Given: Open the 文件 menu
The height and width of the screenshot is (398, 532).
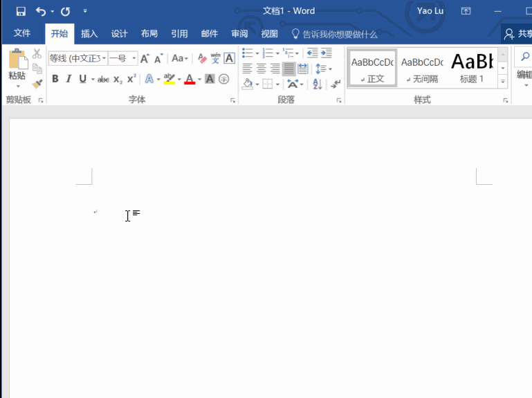Looking at the screenshot, I should pos(22,33).
